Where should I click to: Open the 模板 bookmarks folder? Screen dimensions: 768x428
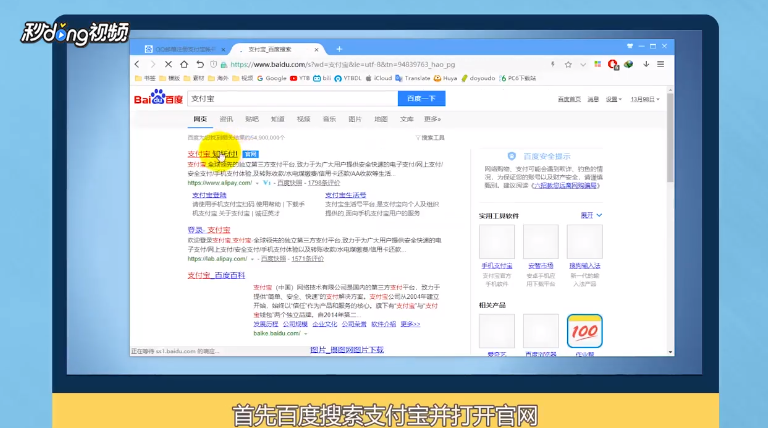pos(169,78)
